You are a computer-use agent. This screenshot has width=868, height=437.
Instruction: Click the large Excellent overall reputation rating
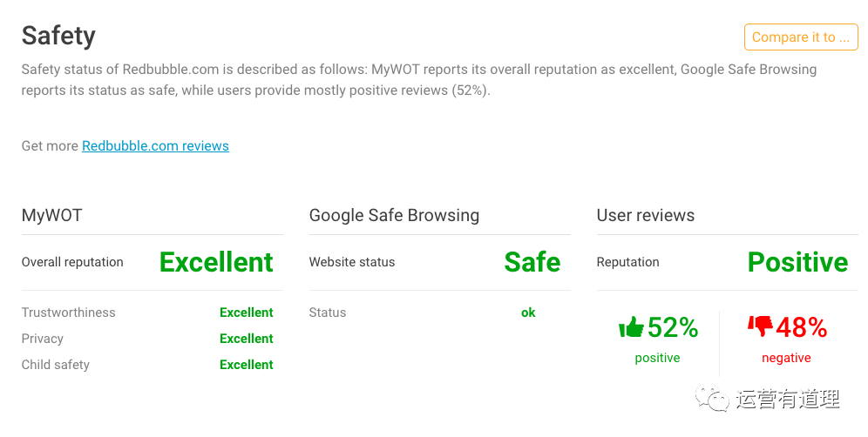(x=216, y=262)
